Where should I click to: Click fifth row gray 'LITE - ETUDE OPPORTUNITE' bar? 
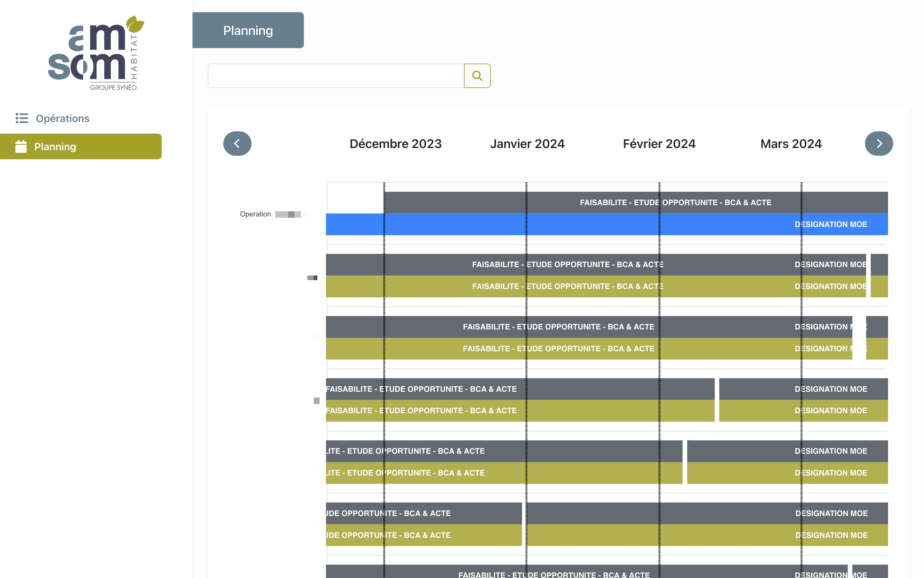coord(504,451)
